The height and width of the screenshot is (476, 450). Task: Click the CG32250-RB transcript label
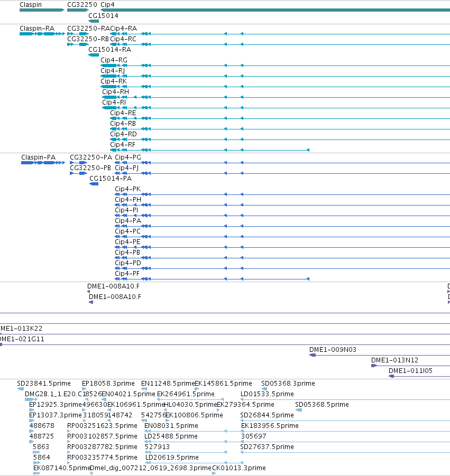coord(88,39)
